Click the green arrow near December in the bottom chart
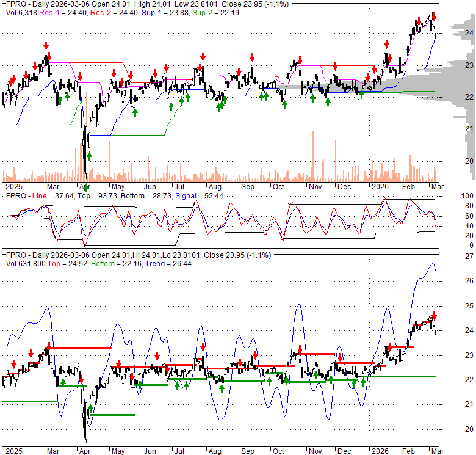 point(364,382)
